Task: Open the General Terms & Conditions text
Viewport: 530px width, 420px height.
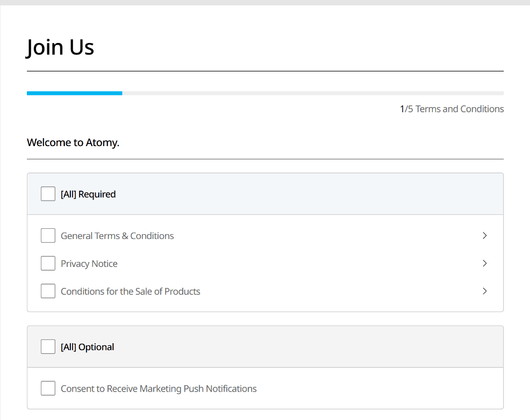Action: (117, 236)
